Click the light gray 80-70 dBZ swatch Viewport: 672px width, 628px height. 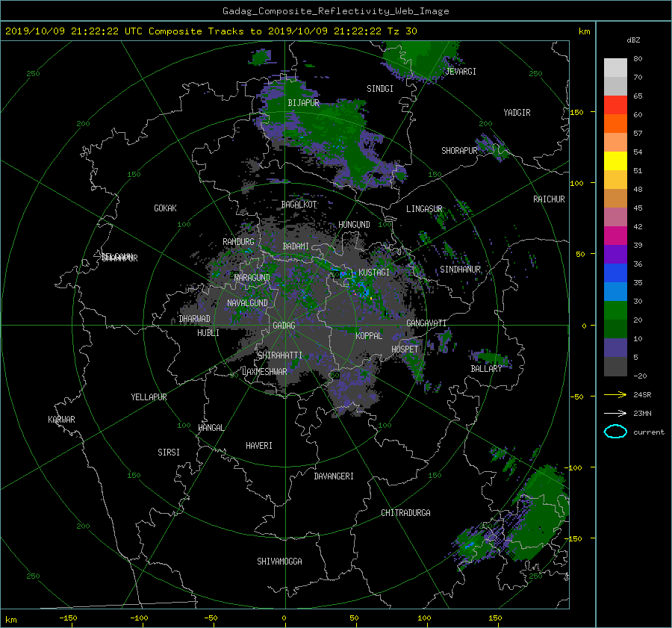(x=615, y=67)
